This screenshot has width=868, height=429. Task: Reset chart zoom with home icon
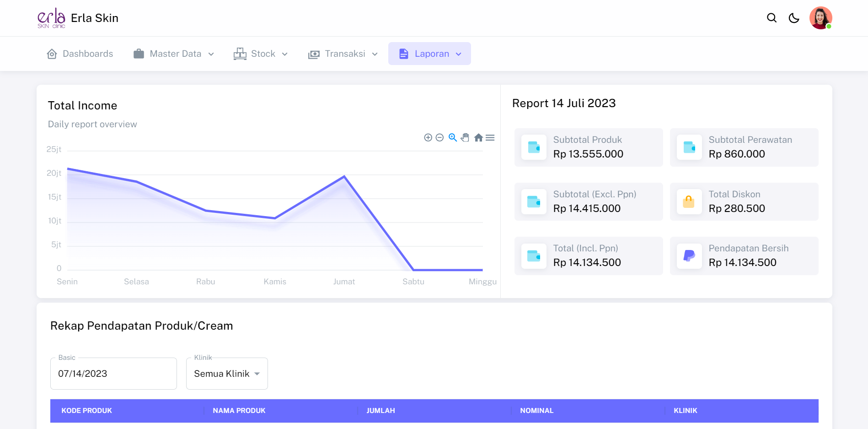click(x=478, y=137)
